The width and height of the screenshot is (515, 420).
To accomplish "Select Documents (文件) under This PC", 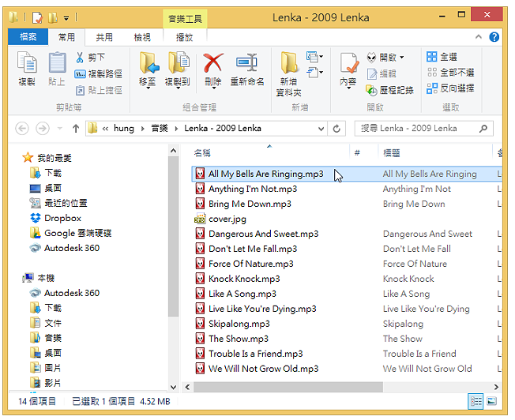I will point(46,323).
